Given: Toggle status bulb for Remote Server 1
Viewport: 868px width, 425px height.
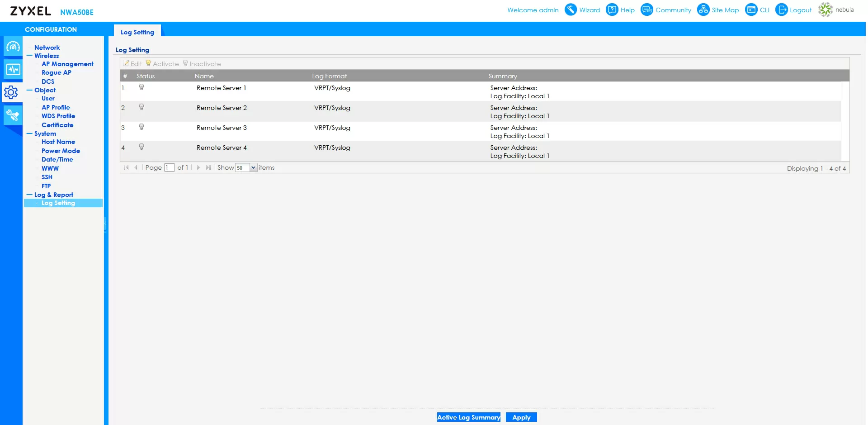Looking at the screenshot, I should (x=142, y=87).
